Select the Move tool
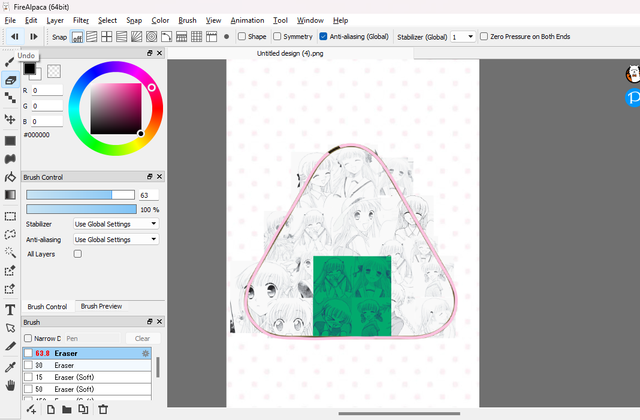 (x=10, y=119)
